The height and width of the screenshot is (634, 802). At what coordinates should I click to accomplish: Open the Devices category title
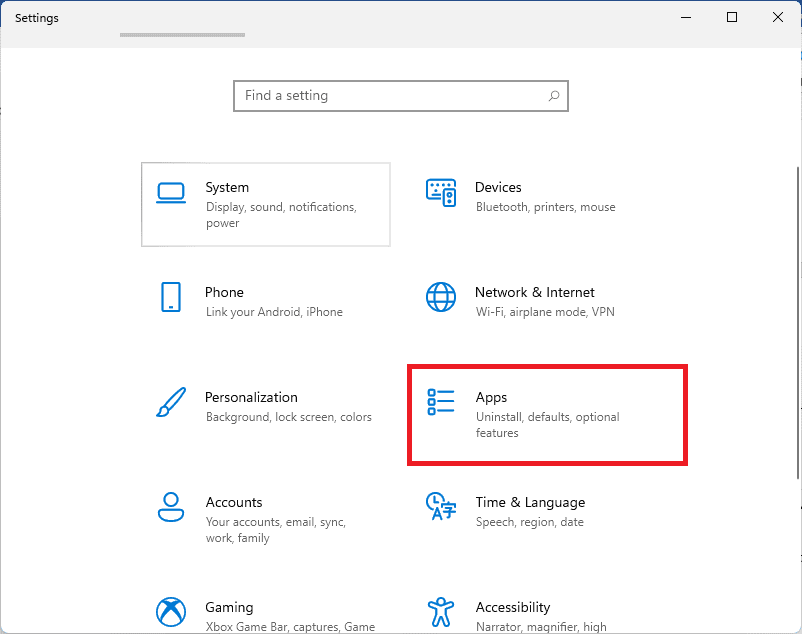[x=498, y=188]
